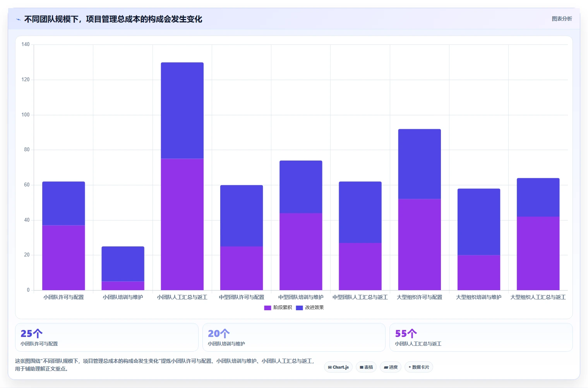Click the chart title 不同团队规模下 heading
The image size is (588, 388).
113,19
